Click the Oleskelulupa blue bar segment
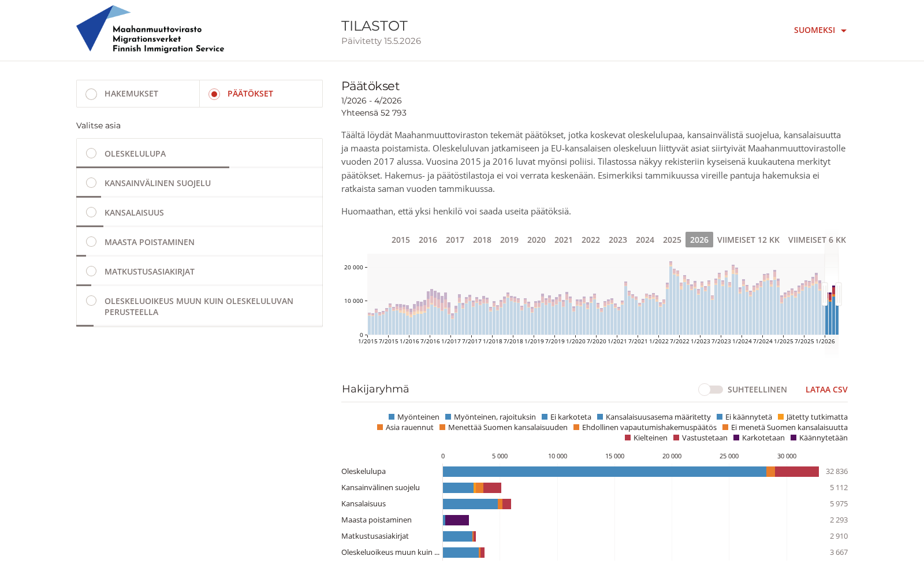This screenshot has width=924, height=578. pyautogui.click(x=604, y=472)
